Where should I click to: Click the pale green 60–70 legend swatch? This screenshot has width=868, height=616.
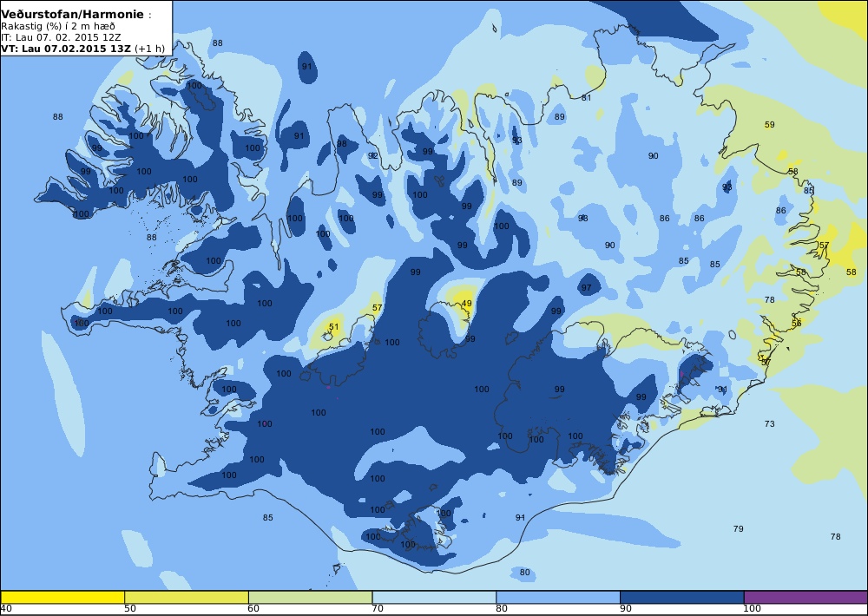(311, 597)
